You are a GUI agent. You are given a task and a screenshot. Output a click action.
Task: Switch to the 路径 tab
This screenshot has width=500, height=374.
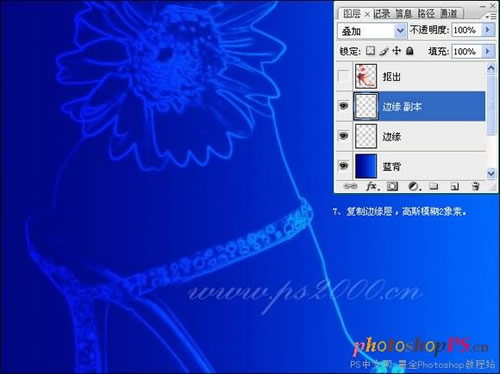tap(426, 13)
